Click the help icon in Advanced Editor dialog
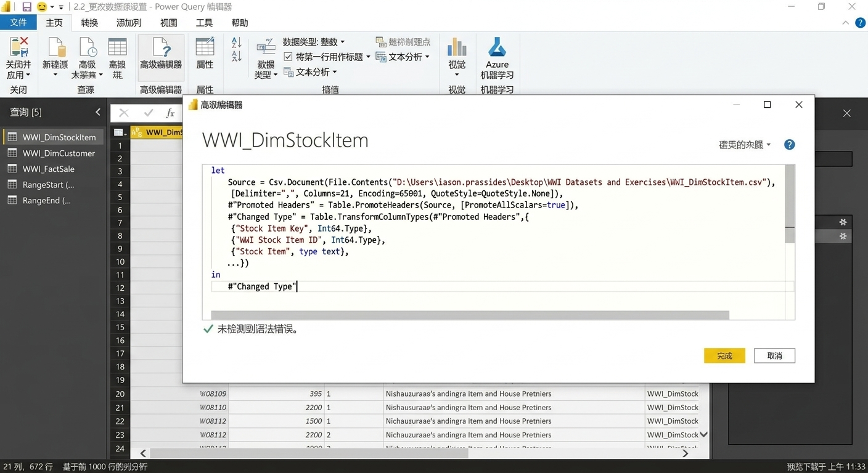 click(x=789, y=145)
